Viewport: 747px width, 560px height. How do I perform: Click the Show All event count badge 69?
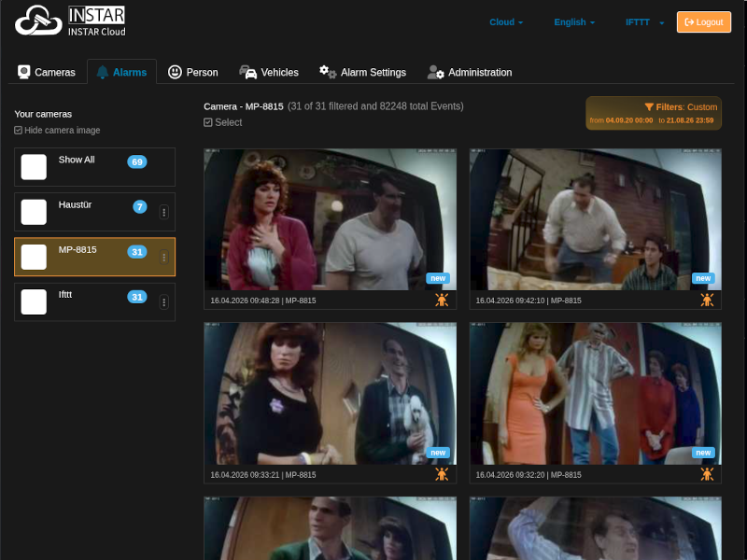coord(137,161)
